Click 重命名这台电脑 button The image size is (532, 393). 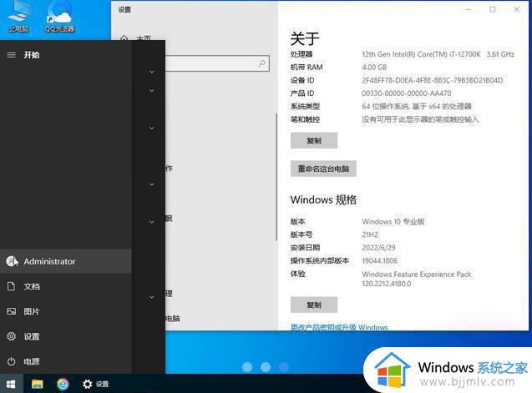(x=323, y=169)
